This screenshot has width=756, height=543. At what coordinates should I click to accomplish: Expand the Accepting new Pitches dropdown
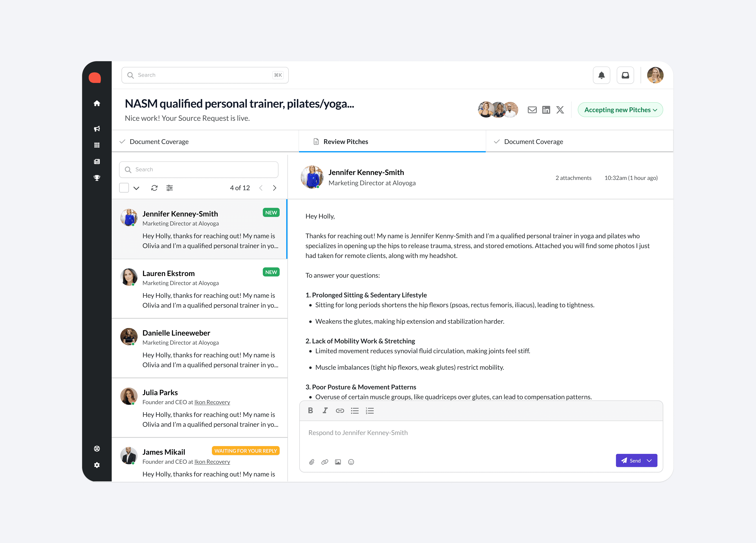click(620, 110)
